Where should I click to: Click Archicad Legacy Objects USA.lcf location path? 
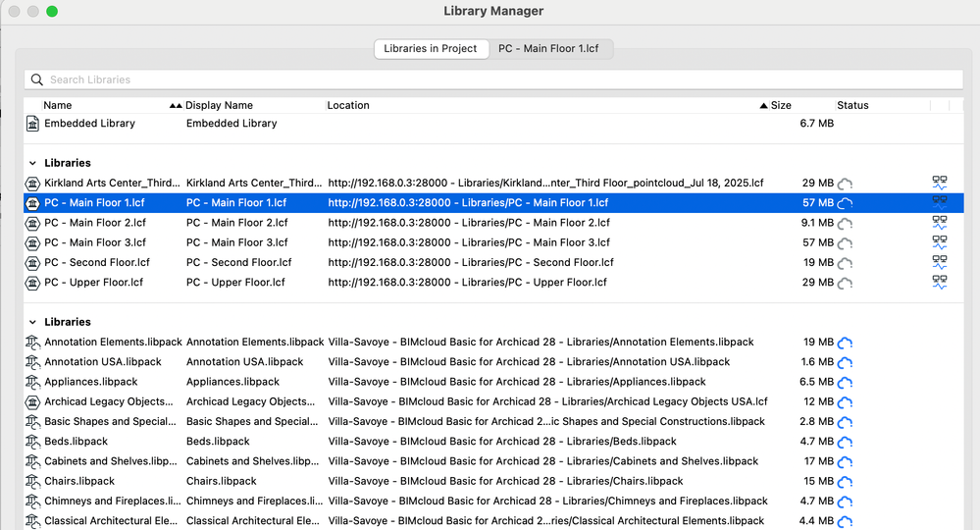coord(547,401)
